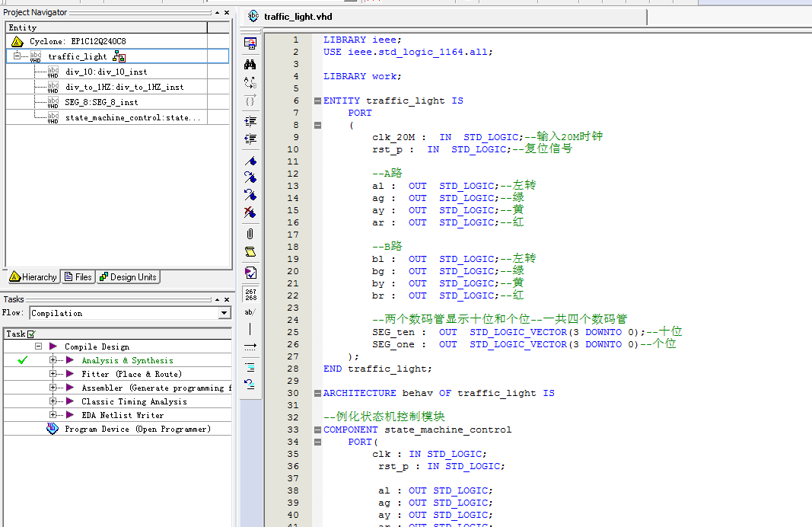Click the Task column checkbox icon
Viewport: 812px width, 527px height.
pos(31,334)
